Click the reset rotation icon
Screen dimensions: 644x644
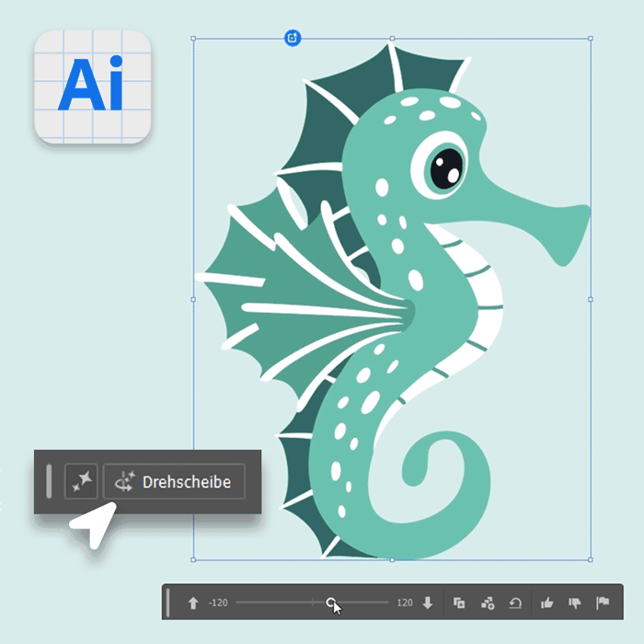(515, 604)
